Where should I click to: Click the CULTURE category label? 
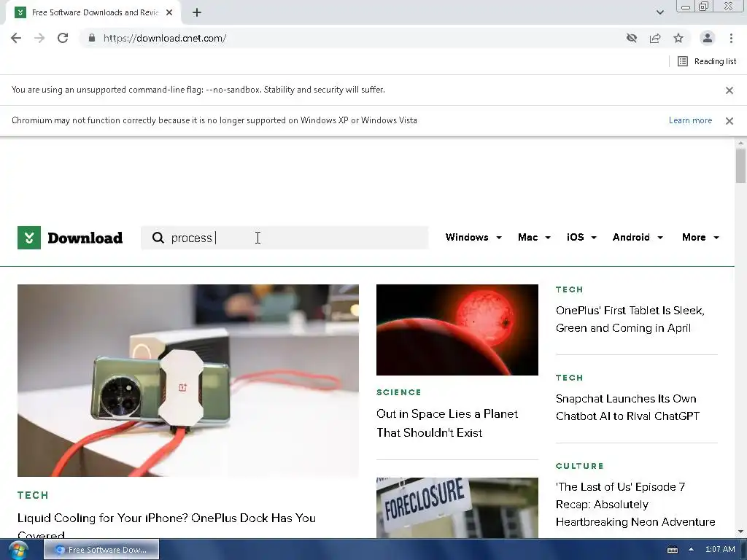click(x=579, y=466)
